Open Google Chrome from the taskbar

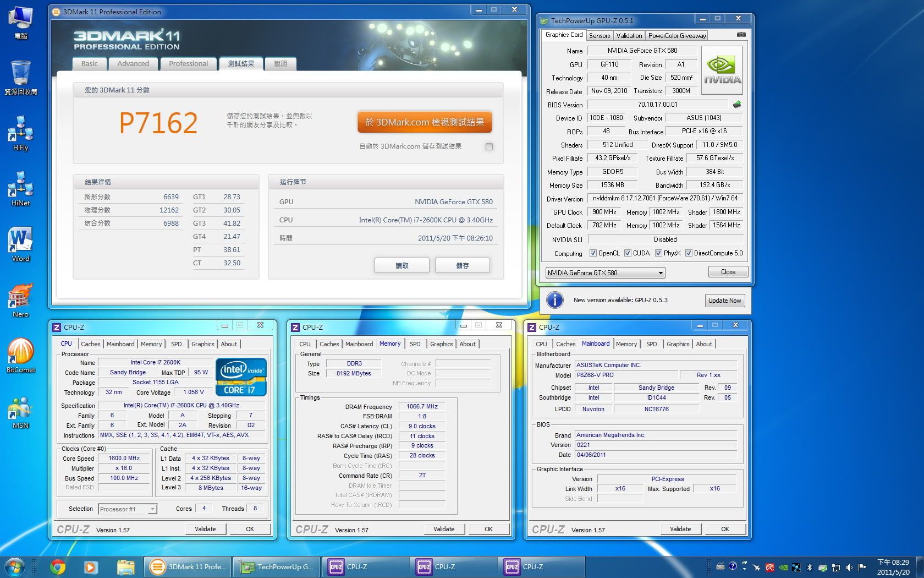point(57,566)
